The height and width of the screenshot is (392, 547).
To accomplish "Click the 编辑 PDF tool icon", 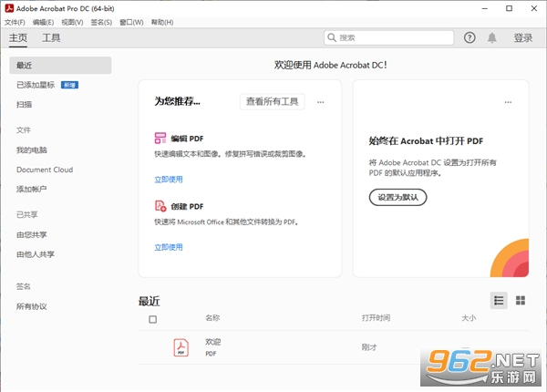I will (160, 138).
